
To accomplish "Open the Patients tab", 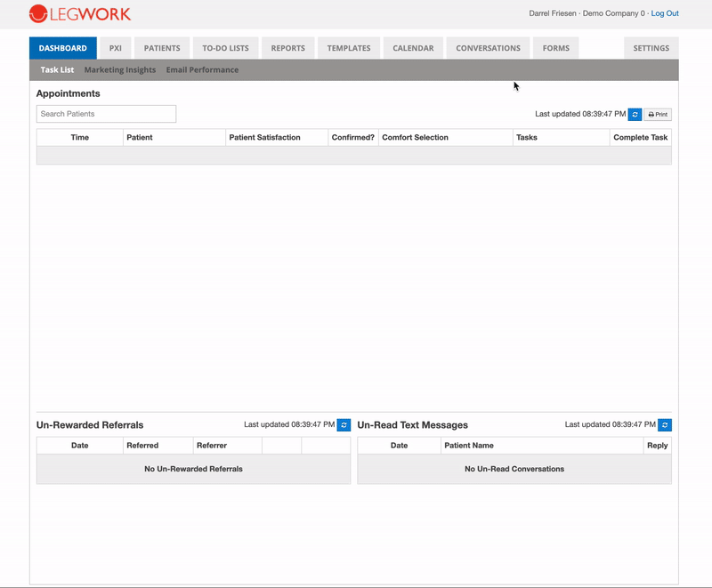I will 162,48.
